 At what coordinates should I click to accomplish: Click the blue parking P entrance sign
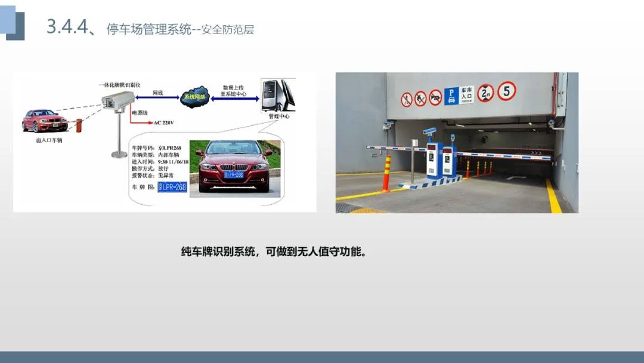(x=459, y=96)
